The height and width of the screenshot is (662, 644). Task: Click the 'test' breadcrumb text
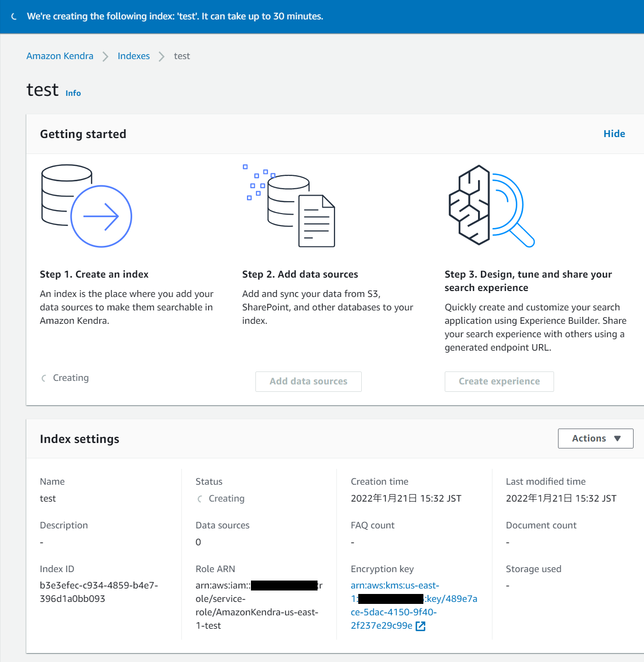click(182, 56)
